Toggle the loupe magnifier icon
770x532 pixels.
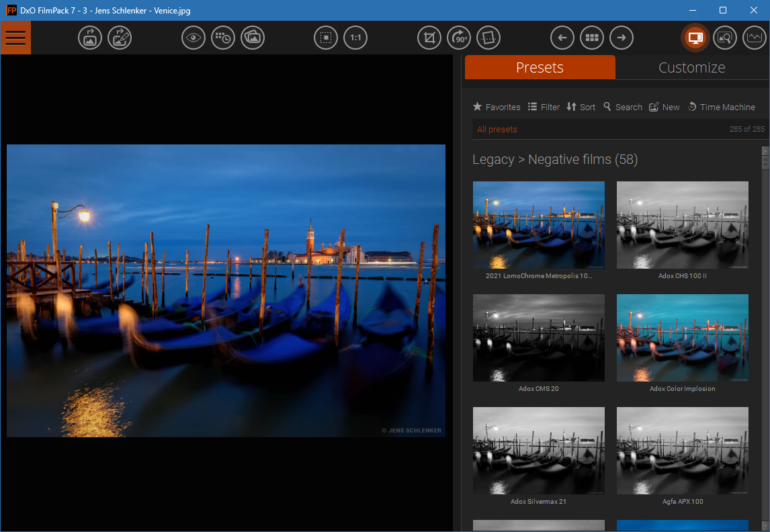pyautogui.click(x=725, y=38)
